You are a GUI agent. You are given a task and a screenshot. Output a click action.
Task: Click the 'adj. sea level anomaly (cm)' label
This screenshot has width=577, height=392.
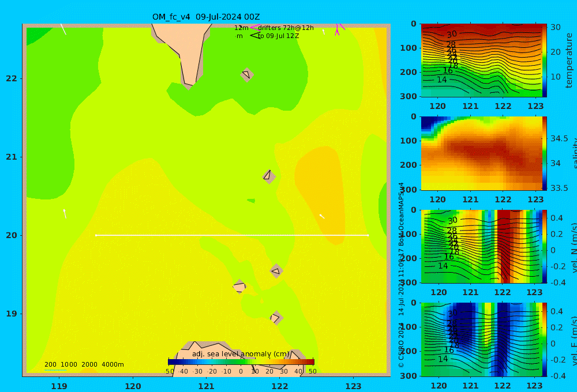[x=241, y=354]
